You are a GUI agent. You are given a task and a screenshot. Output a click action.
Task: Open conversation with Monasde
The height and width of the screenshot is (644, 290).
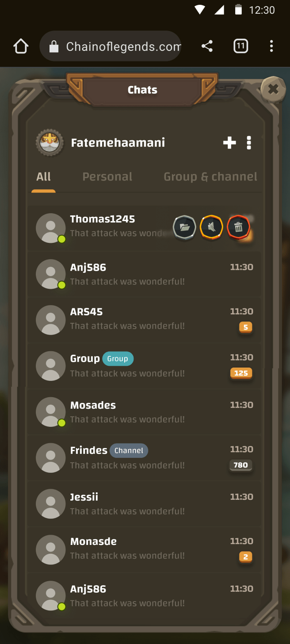tap(144, 550)
